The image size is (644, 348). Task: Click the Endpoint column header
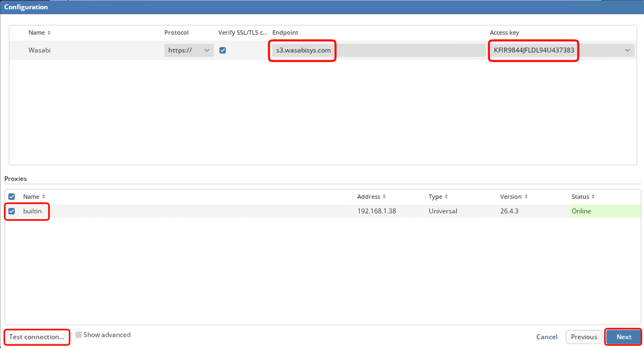285,33
